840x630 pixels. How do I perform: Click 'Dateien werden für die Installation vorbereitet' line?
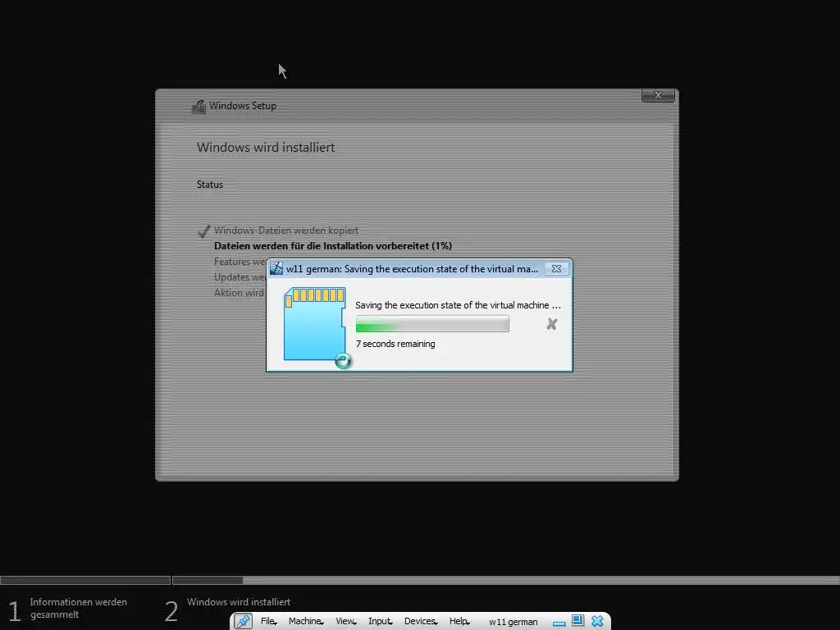click(x=333, y=246)
